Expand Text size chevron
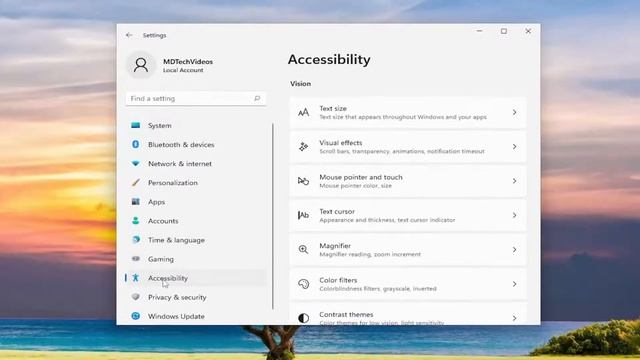This screenshot has width=640, height=360. click(x=514, y=112)
